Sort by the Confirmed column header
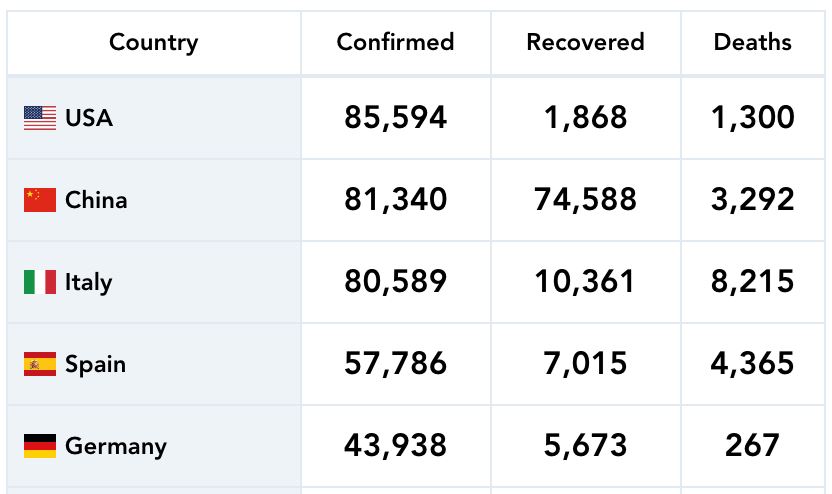The width and height of the screenshot is (832, 494). pos(395,42)
